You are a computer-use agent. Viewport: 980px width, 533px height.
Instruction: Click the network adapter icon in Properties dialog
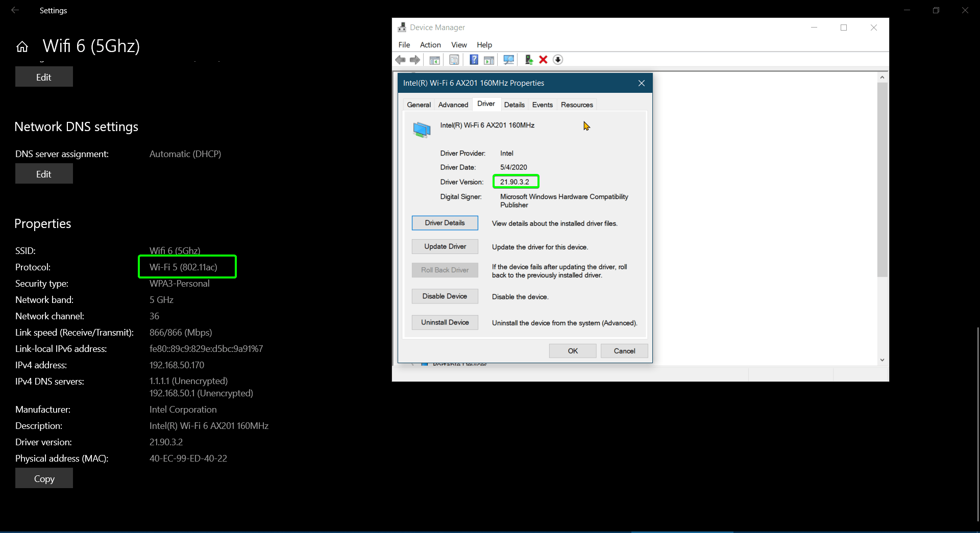422,130
